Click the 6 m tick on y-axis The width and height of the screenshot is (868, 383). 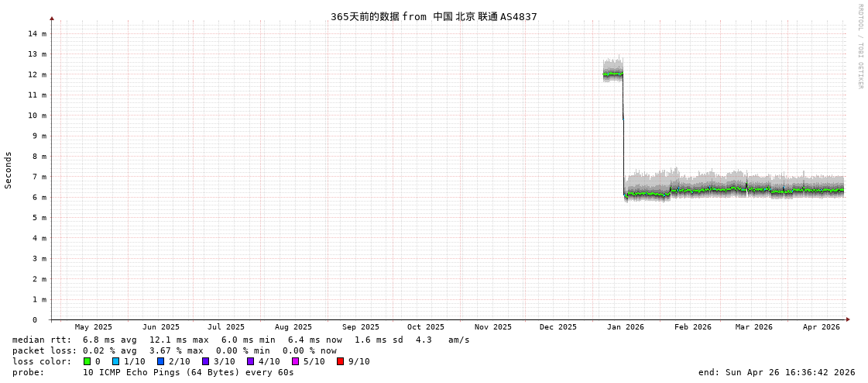38,197
